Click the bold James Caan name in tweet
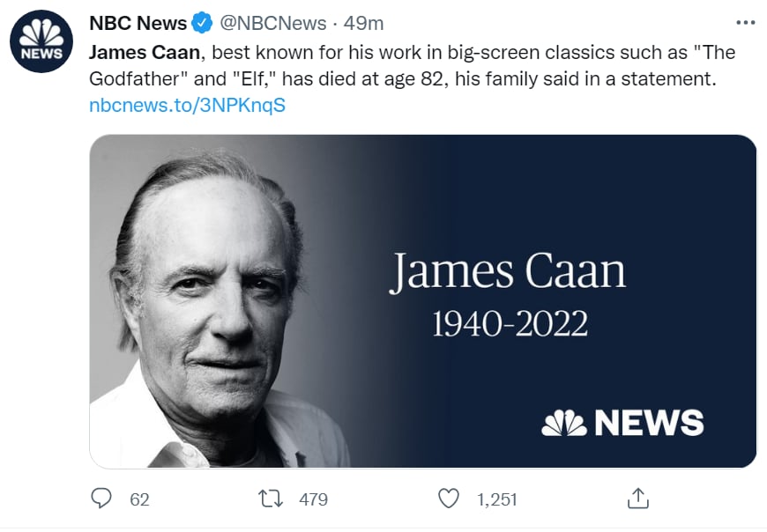Image resolution: width=767 pixels, height=532 pixels. point(145,52)
